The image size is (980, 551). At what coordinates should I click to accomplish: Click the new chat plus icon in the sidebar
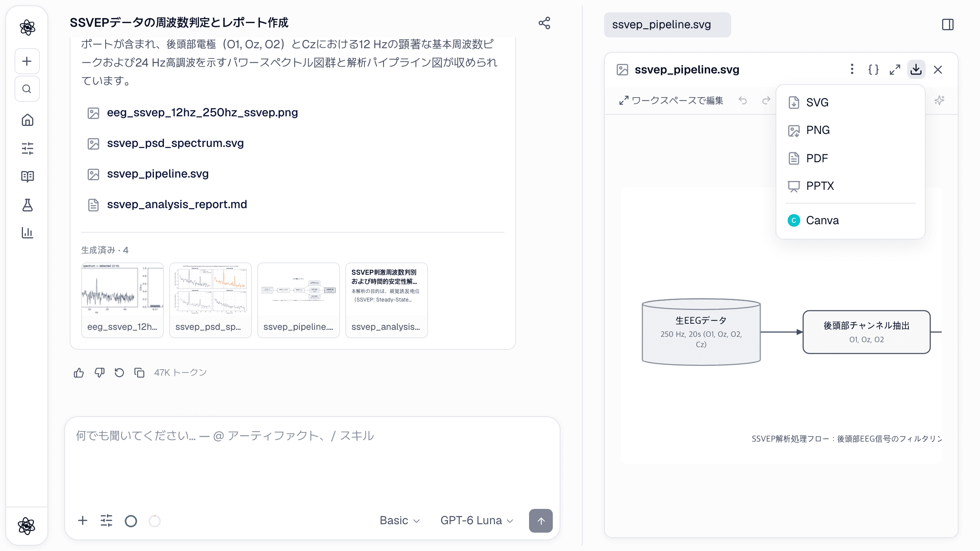point(27,61)
